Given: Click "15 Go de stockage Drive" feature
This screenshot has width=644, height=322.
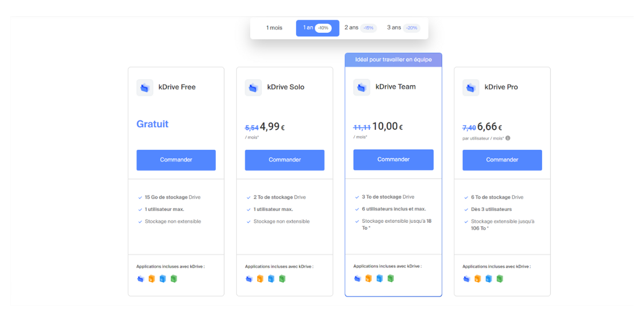Looking at the screenshot, I should (172, 197).
